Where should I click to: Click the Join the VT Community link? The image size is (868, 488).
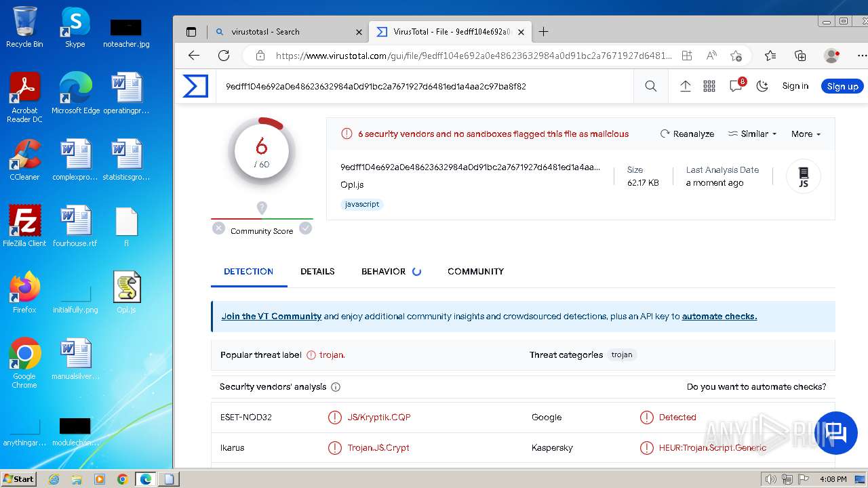tap(271, 316)
